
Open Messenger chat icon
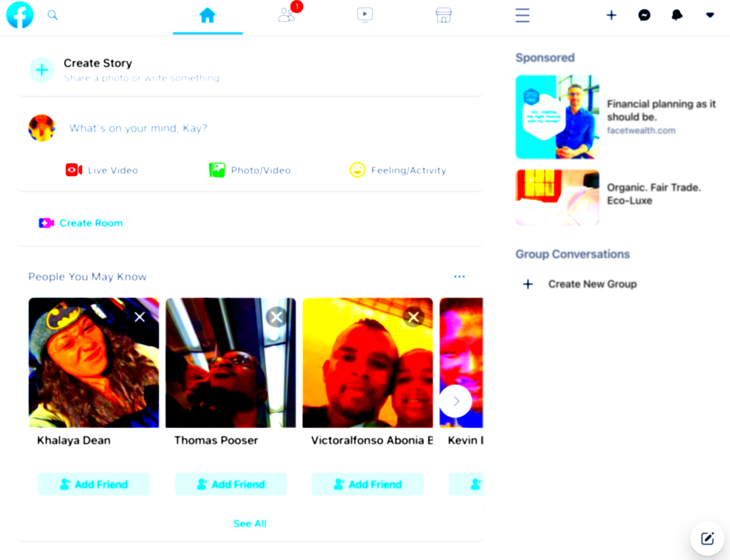644,15
